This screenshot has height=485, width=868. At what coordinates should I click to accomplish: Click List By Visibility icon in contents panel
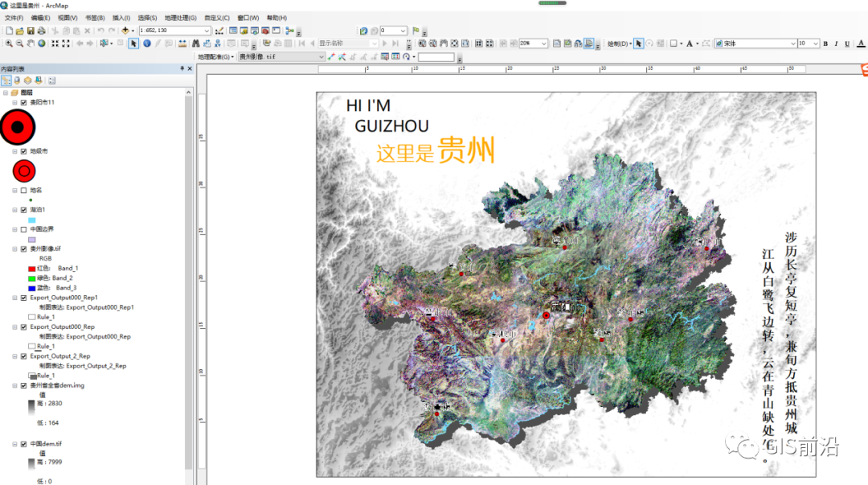(x=27, y=81)
